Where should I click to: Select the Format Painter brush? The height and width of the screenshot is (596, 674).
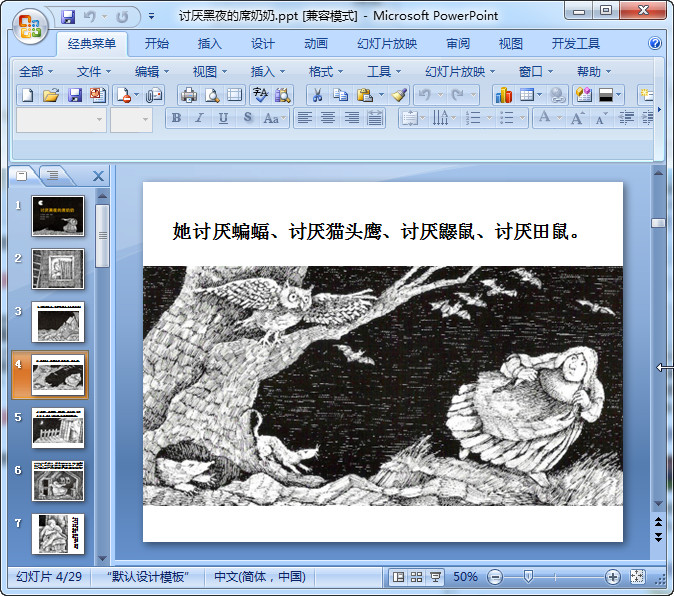399,95
